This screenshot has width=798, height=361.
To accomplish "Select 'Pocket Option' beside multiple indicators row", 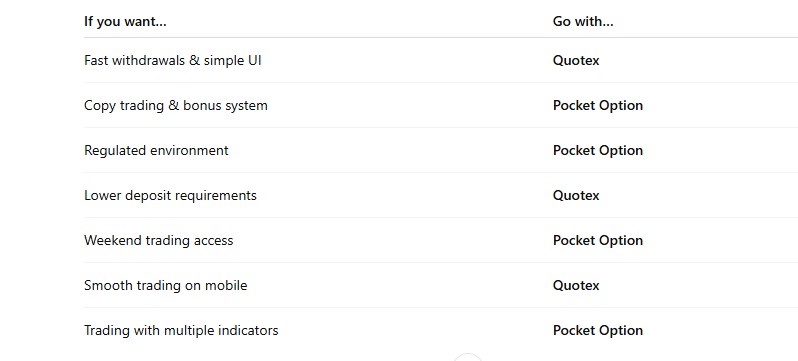I will click(597, 330).
